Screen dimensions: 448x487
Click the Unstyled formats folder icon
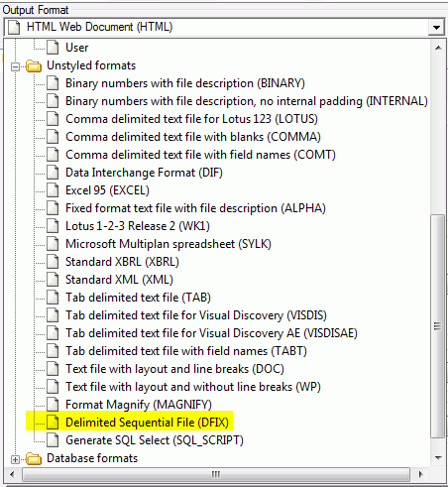34,65
